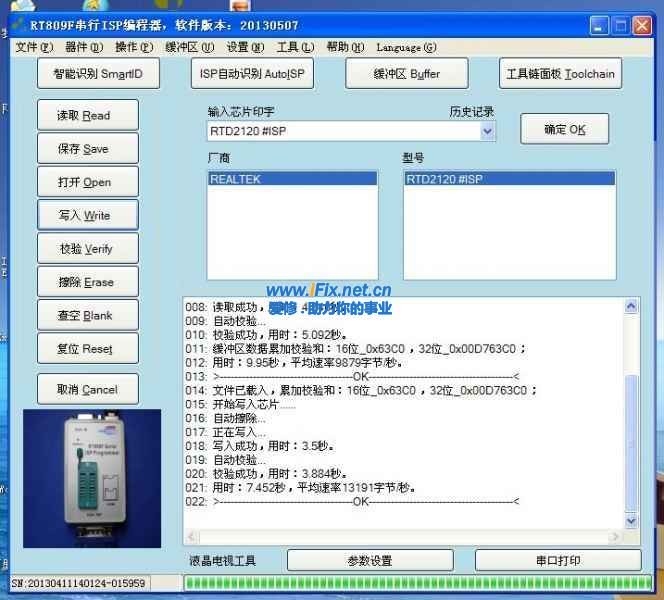Open the 文件(F) menu
The height and width of the screenshot is (600, 664).
pyautogui.click(x=33, y=47)
